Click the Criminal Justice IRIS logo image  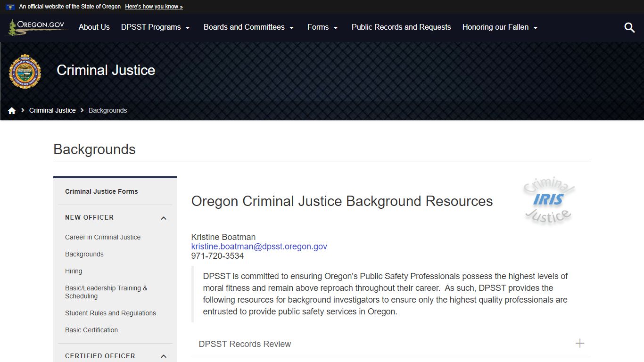[548, 200]
